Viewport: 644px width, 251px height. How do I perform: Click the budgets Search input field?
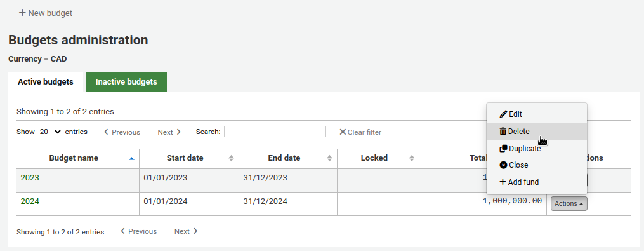coord(275,132)
